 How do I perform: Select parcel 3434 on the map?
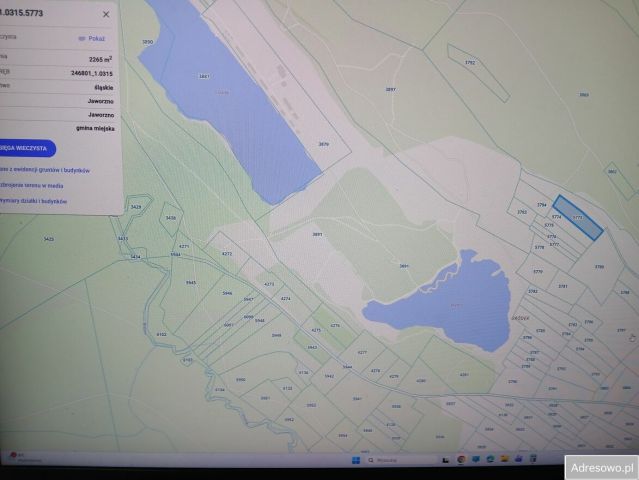pyautogui.click(x=136, y=257)
